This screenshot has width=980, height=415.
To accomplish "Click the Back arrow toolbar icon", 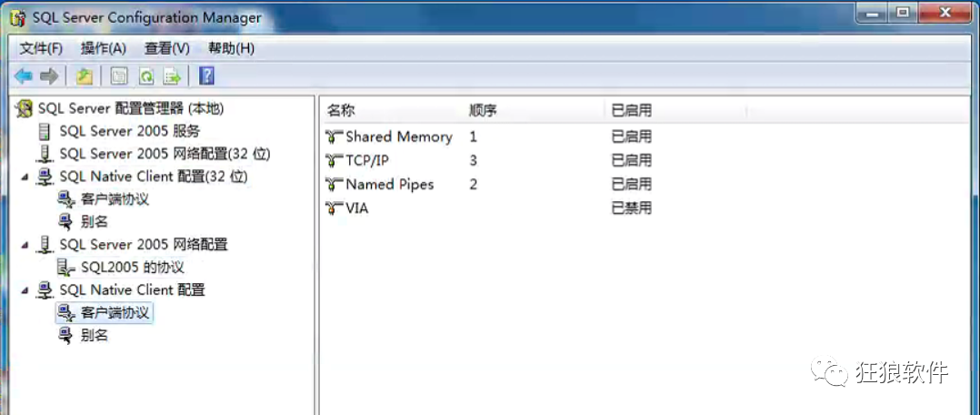I will pyautogui.click(x=23, y=76).
